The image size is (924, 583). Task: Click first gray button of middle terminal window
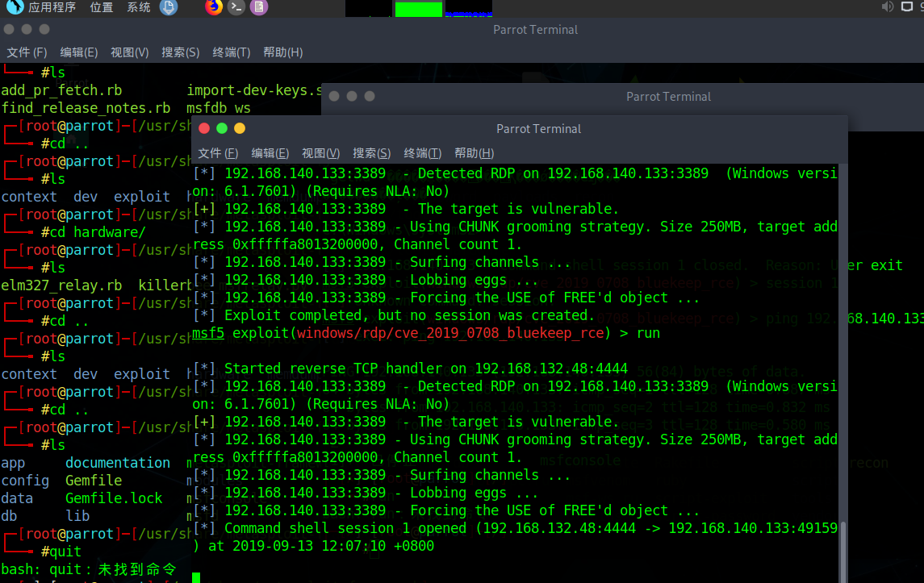click(x=334, y=96)
